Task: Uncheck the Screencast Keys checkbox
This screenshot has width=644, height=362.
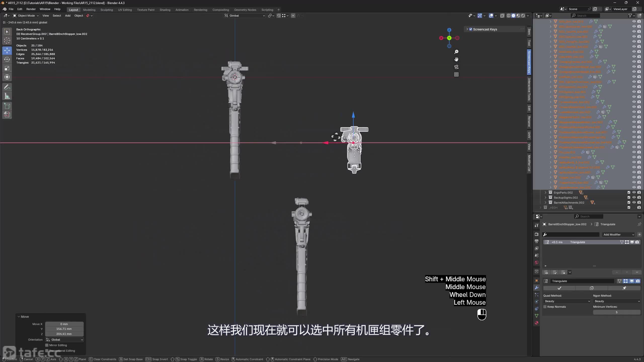Action: (471, 29)
